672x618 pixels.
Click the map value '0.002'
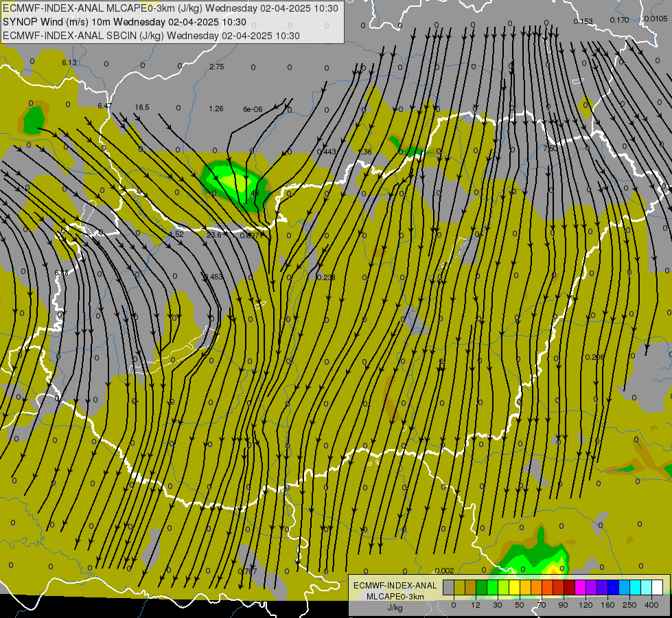point(444,571)
